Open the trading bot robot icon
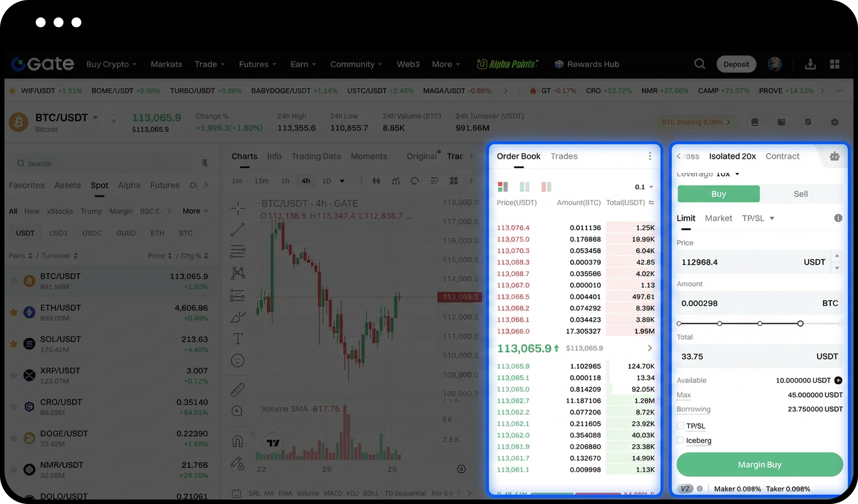Viewport: 858px width, 504px height. [x=834, y=156]
